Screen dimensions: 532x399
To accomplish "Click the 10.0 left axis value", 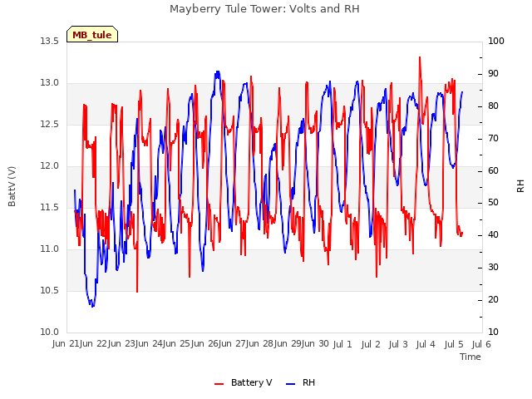I will (x=49, y=332).
